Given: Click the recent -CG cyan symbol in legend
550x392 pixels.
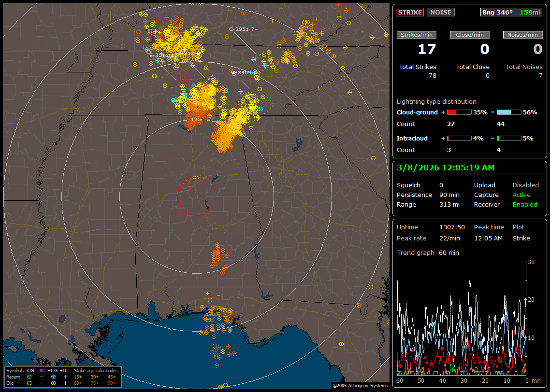Looking at the screenshot, I should 29,377.
